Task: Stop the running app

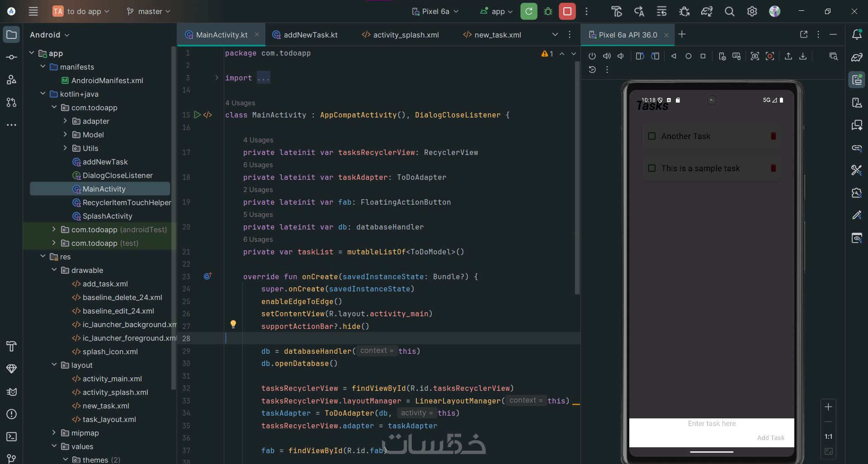Action: point(567,11)
